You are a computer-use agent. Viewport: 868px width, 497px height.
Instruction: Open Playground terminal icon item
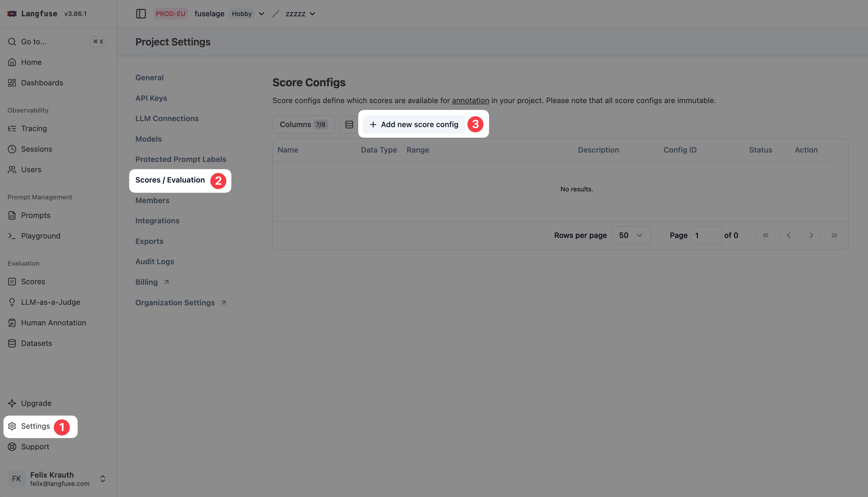(40, 236)
